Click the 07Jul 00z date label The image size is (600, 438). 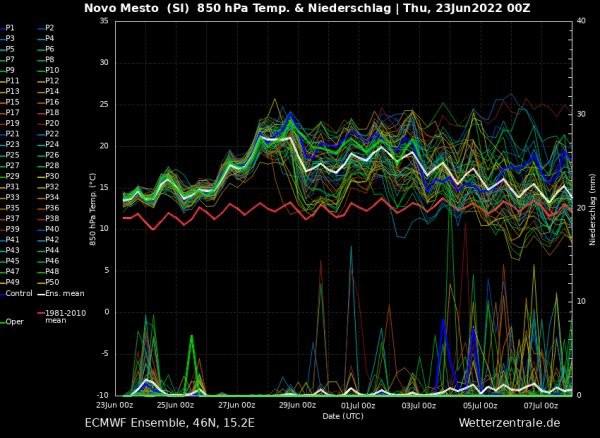542,405
